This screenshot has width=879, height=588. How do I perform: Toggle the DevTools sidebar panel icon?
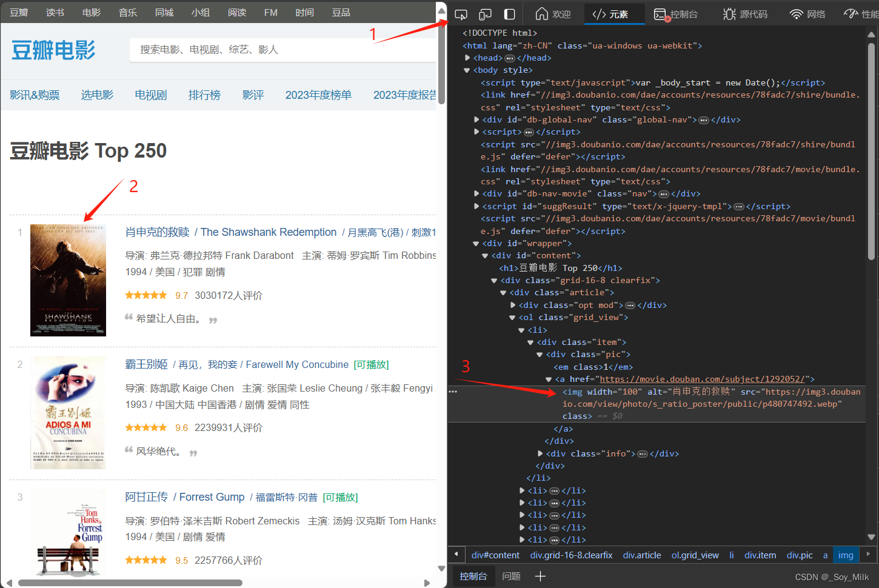(510, 14)
